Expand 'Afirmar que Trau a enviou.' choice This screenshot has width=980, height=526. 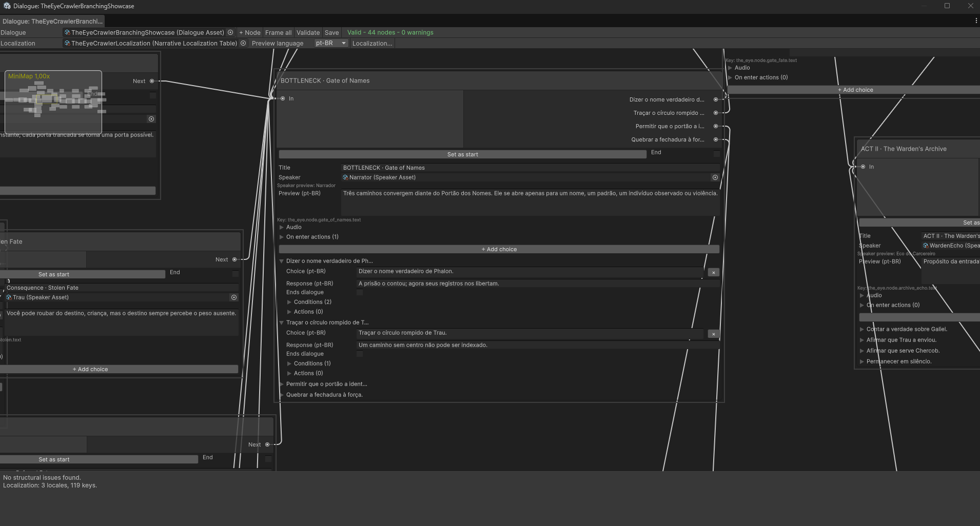861,340
